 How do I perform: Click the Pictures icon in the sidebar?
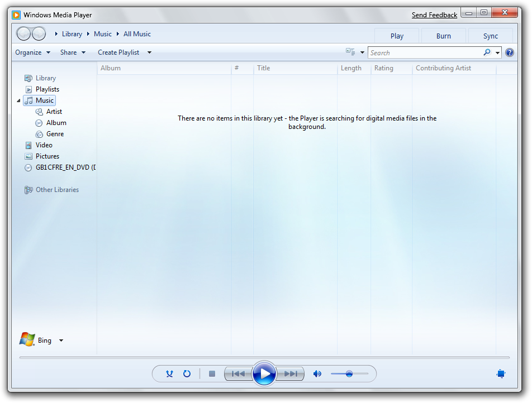(28, 157)
